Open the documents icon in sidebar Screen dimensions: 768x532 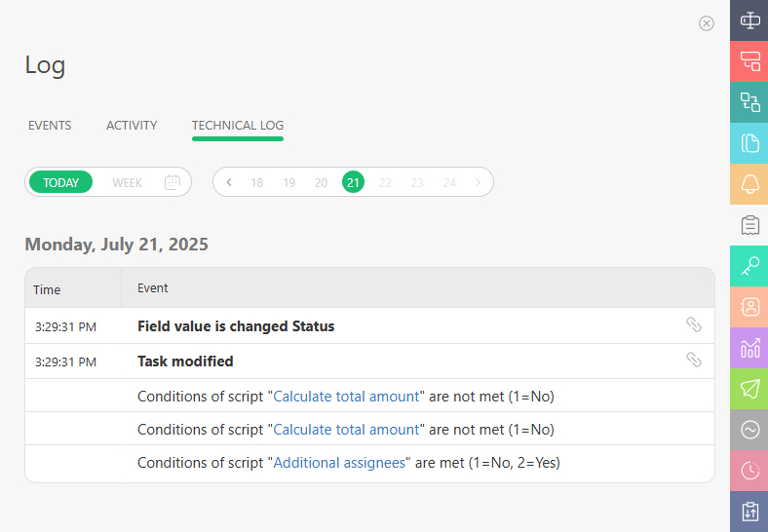point(749,143)
